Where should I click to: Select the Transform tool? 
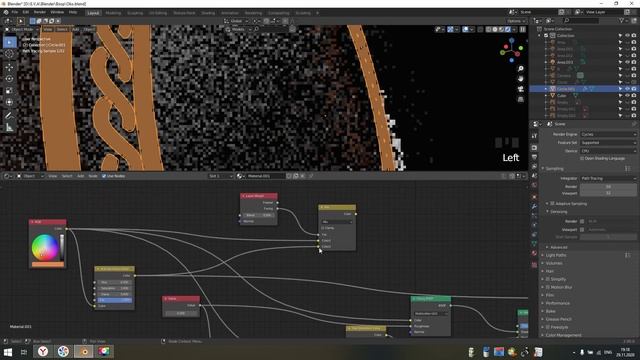tap(9, 102)
